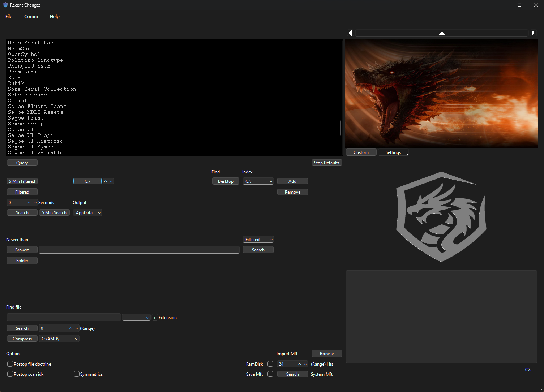This screenshot has height=392, width=544.
Task: Click the output list vertical scrollbar
Action: tap(340, 128)
